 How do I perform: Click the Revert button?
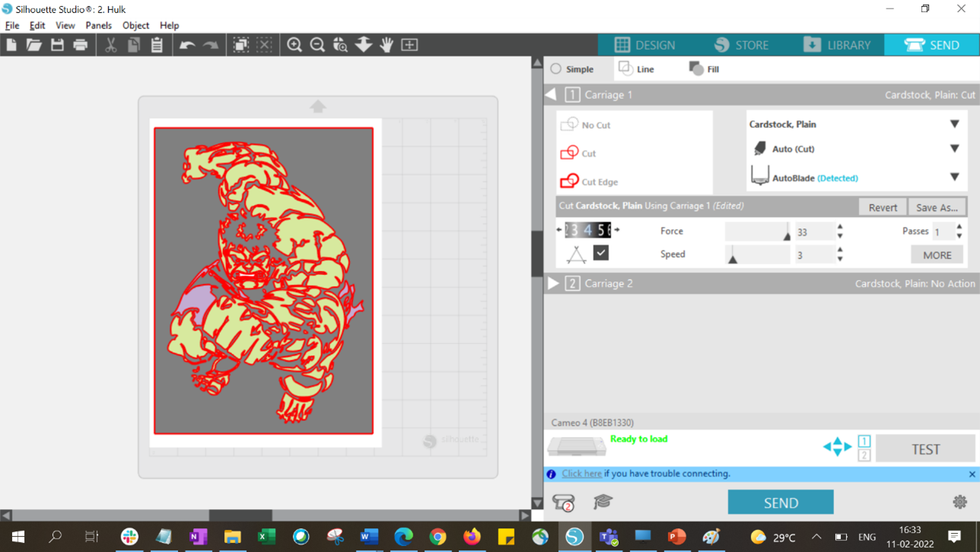coord(883,207)
